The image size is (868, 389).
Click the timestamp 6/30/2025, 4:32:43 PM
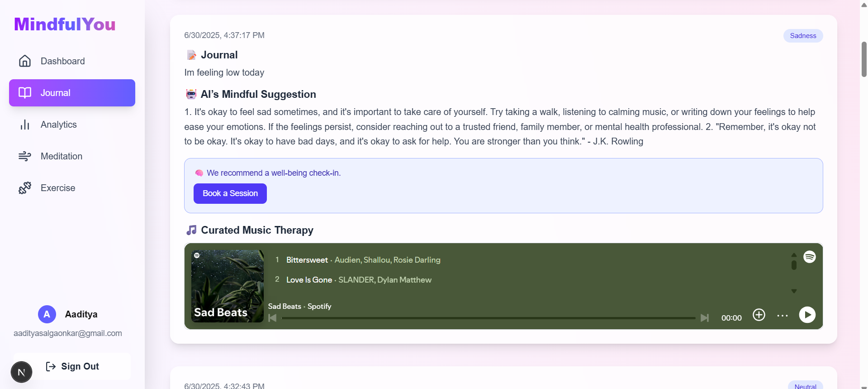(224, 386)
